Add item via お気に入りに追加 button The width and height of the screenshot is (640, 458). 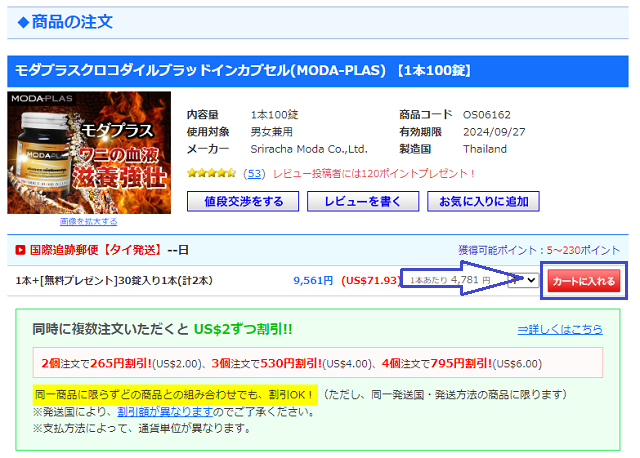tap(483, 201)
